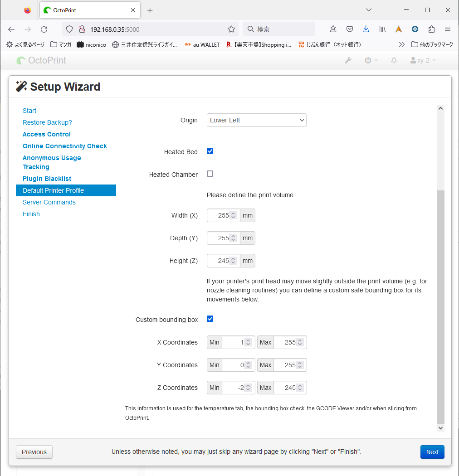Click X Coordinates Min field
Viewport: 459px width, 476px height.
[239, 342]
